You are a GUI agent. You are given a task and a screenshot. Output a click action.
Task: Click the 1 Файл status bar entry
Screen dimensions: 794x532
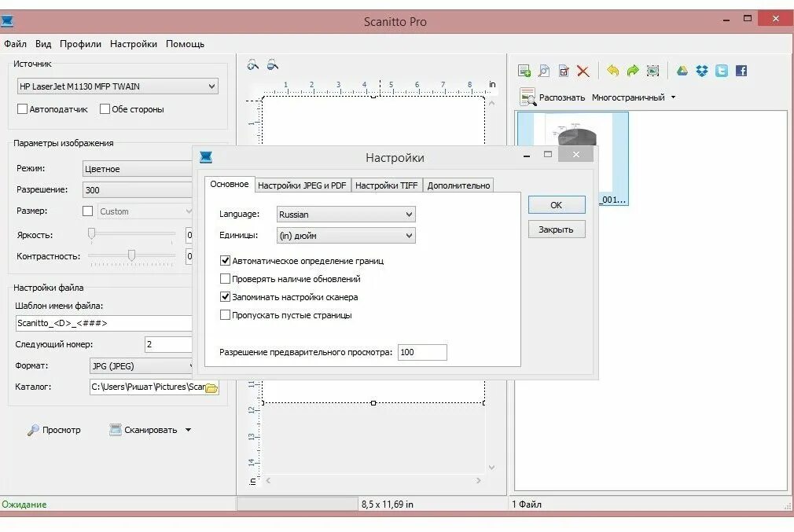[526, 504]
